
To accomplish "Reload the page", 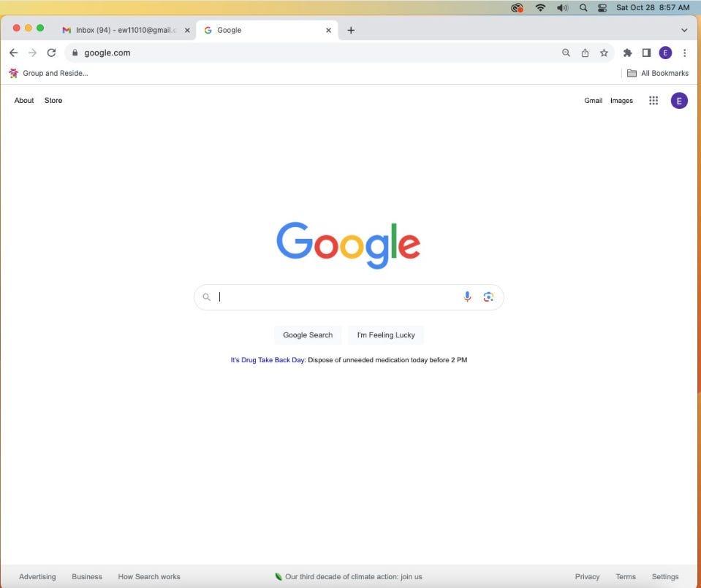I will click(x=51, y=53).
